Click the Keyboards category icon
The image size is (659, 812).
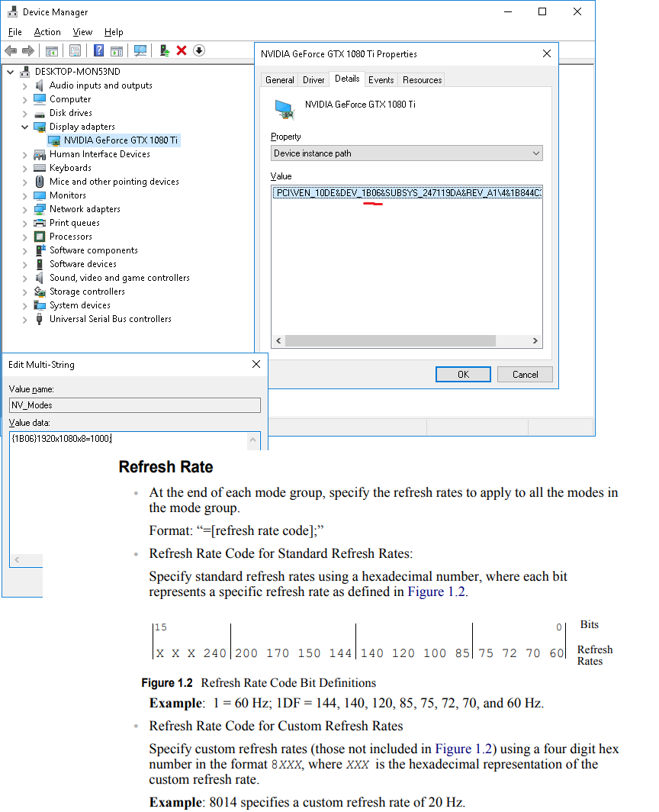40,168
